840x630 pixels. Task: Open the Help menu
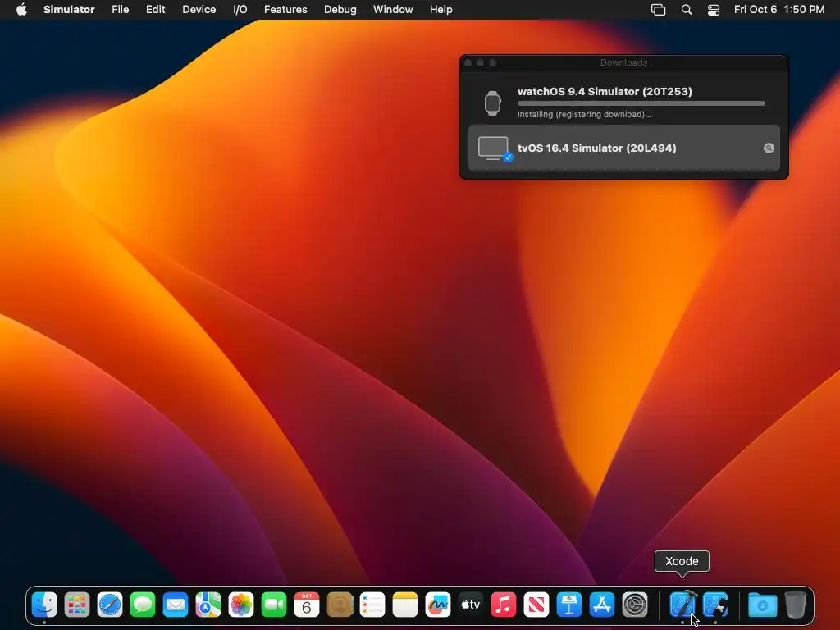point(441,10)
